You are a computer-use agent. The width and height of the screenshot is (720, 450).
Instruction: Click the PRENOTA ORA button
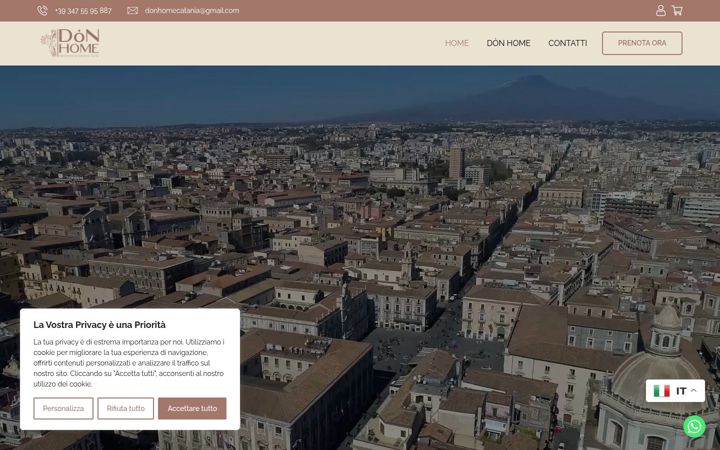pos(642,43)
